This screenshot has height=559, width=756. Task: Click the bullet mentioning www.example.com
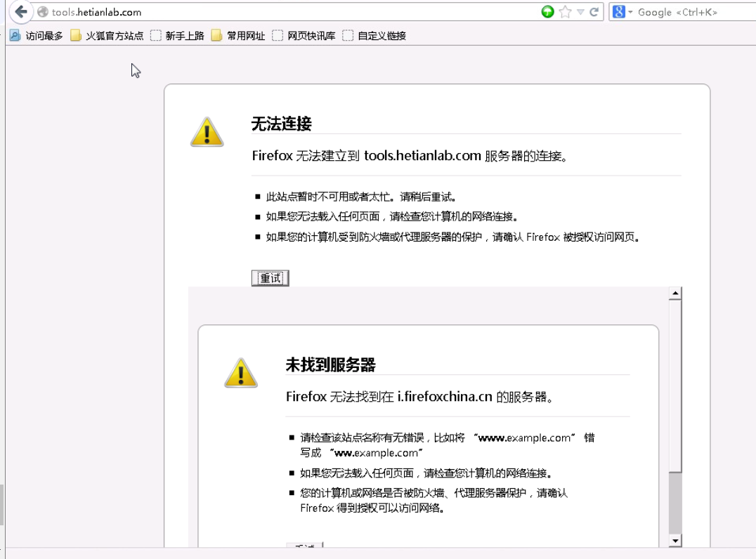[448, 445]
